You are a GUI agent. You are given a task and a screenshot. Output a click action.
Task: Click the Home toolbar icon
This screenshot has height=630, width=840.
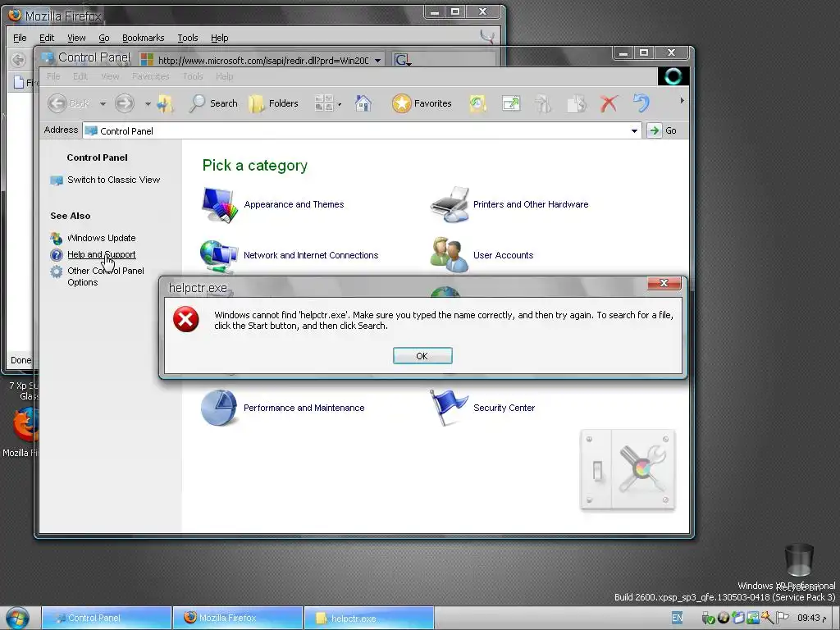click(363, 103)
